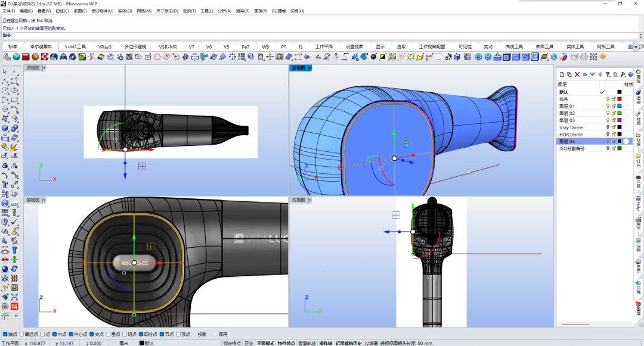Open the 透视图 viewport dropdown arrow

point(309,68)
